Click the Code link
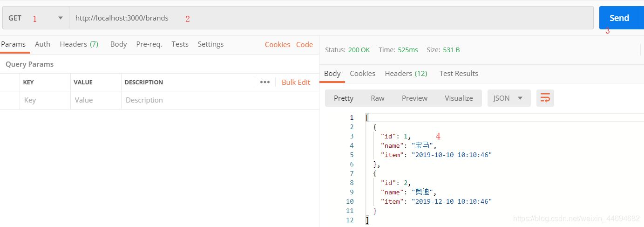This screenshot has width=644, height=227. [305, 45]
